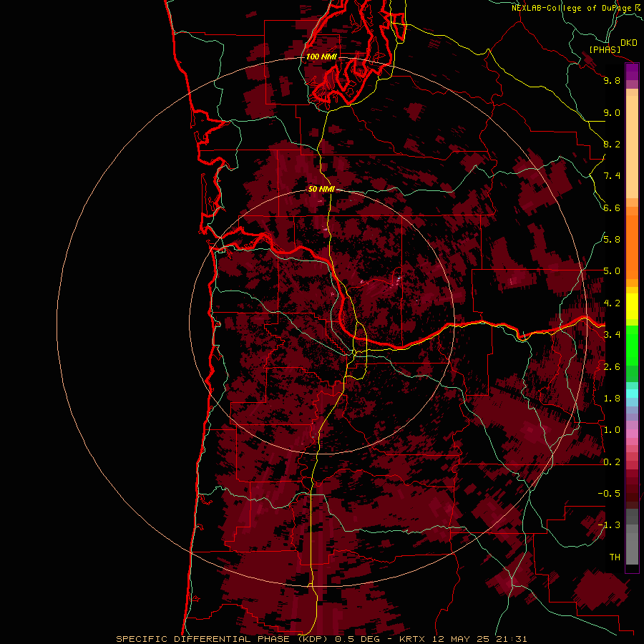Select the 9.0 value on the color scale
The image size is (644, 644).
612,113
